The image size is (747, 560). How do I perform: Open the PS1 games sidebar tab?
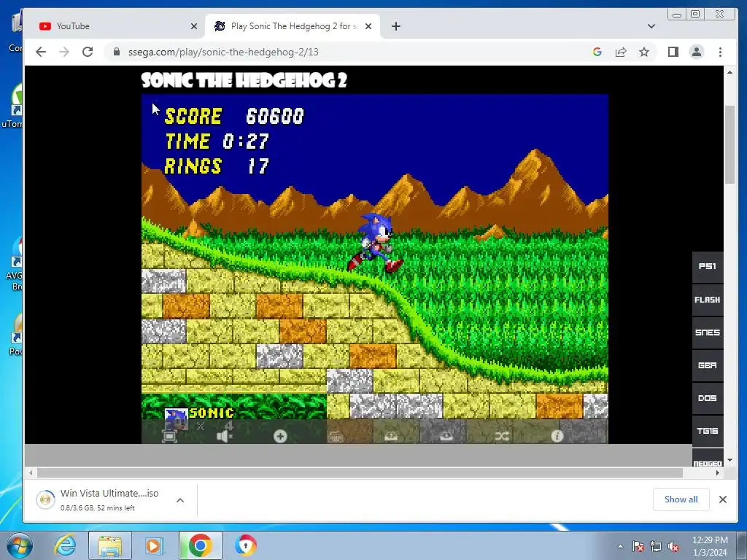click(708, 266)
